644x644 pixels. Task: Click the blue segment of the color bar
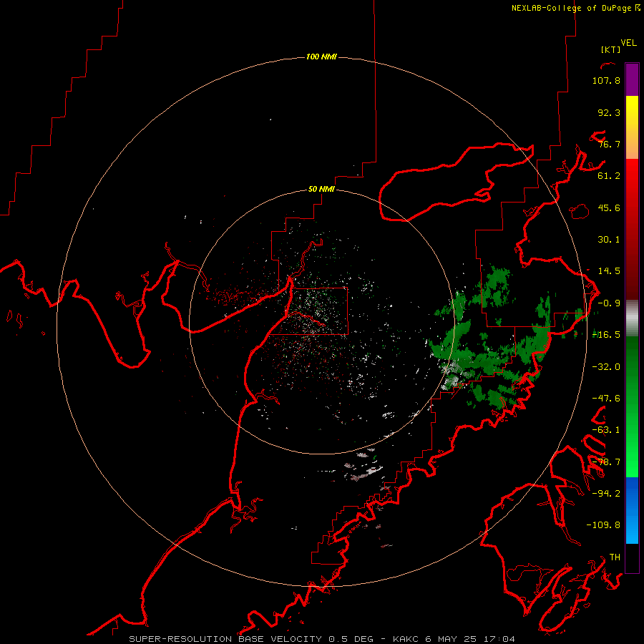click(632, 510)
